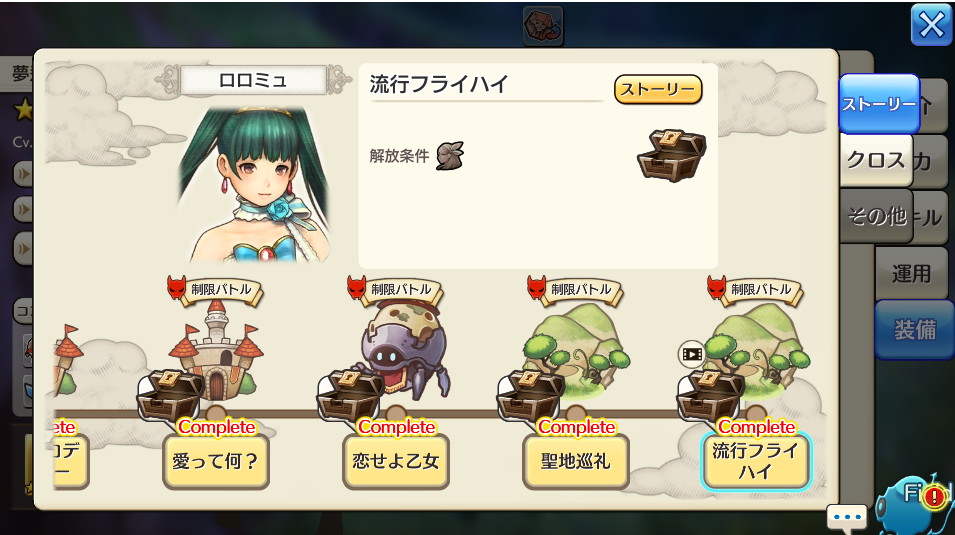Tap the film clip icon on 流行フライハイ stage
Image resolution: width=955 pixels, height=535 pixels.
692,354
